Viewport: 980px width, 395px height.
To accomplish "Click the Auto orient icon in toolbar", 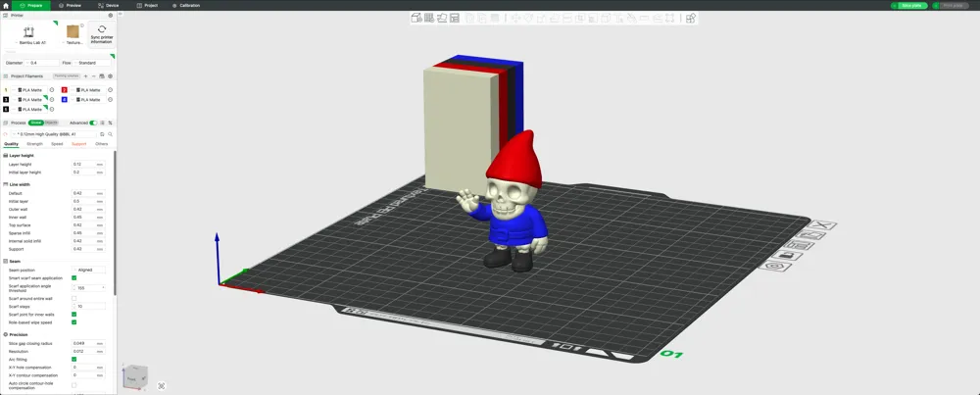I will 442,18.
